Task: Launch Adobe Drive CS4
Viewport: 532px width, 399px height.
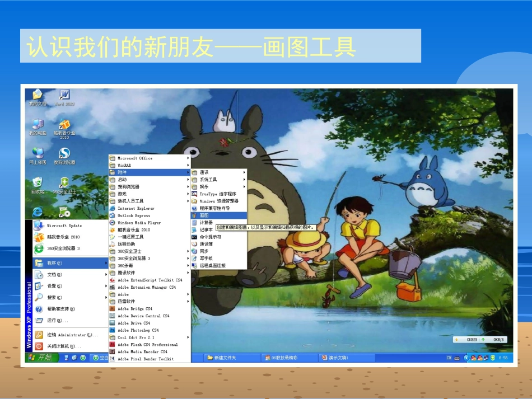Action: click(150, 323)
